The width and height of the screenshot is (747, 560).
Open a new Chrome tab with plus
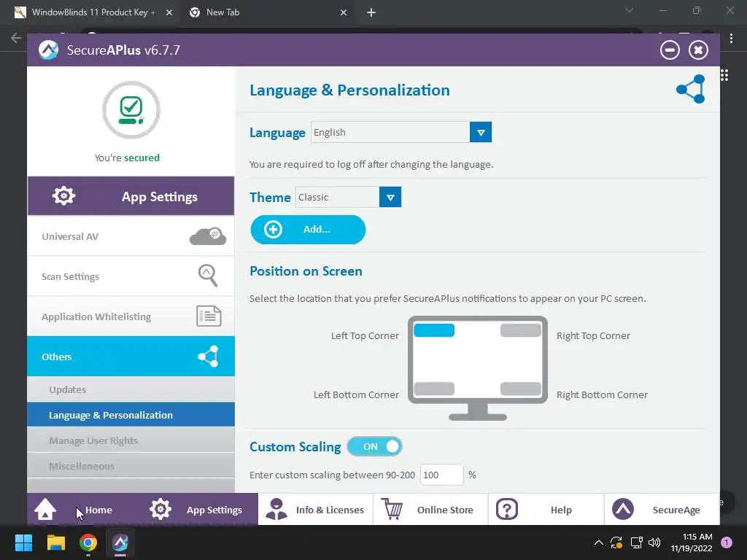click(x=371, y=12)
